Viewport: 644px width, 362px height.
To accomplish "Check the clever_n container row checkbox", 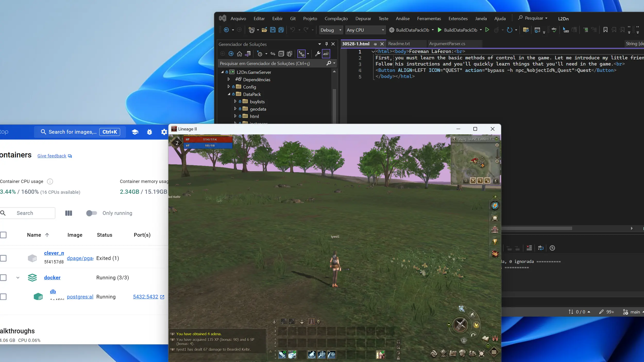I will [x=3, y=258].
